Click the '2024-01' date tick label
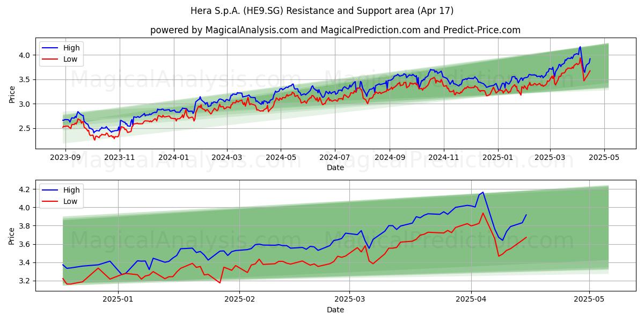The height and width of the screenshot is (322, 644). click(x=173, y=158)
